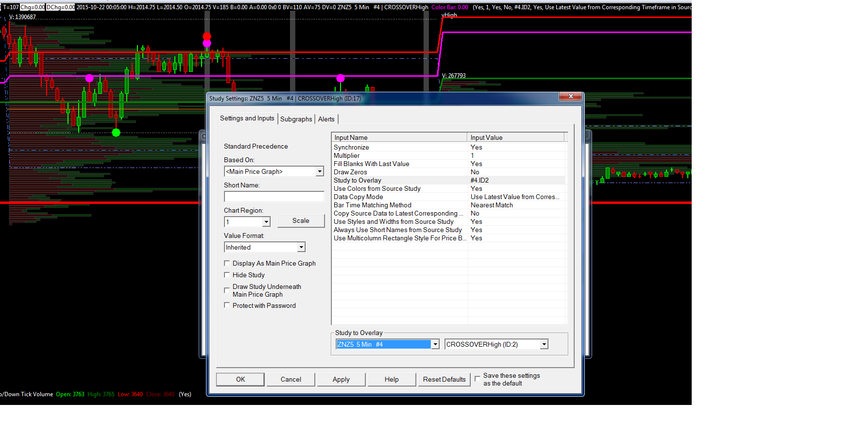The height and width of the screenshot is (437, 868).
Task: Click the Scale button
Action: click(x=301, y=220)
